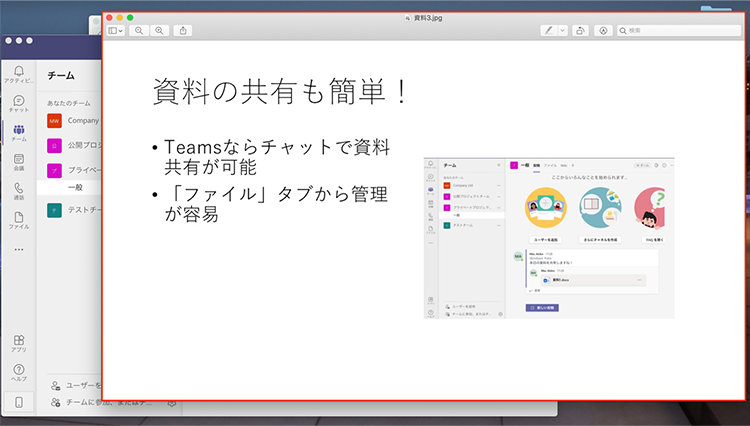This screenshot has width=750, height=426.
Task: Click the rotate image icon in Preview
Action: click(580, 31)
